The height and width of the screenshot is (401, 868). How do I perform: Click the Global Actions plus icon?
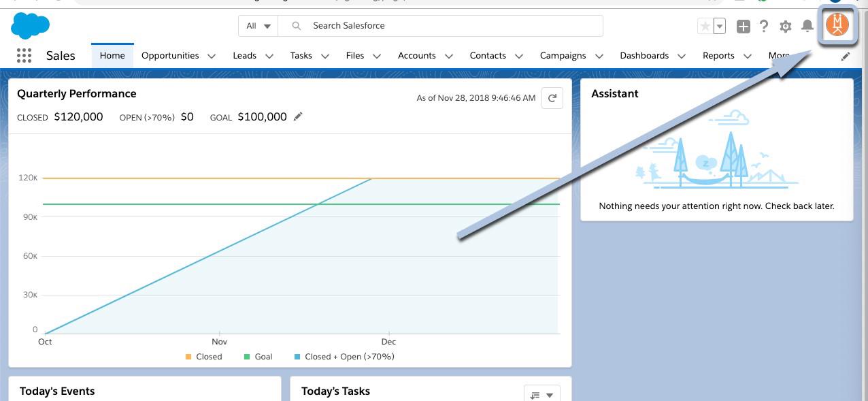744,27
